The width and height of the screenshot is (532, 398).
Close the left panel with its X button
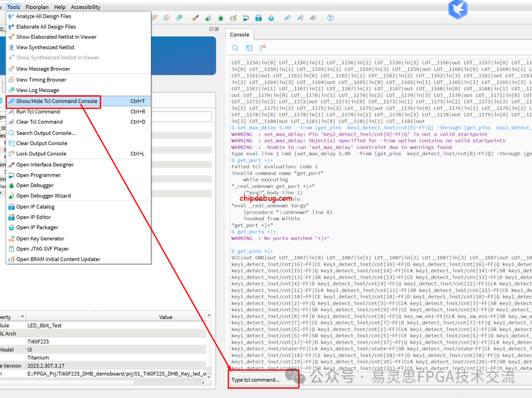coord(217,29)
